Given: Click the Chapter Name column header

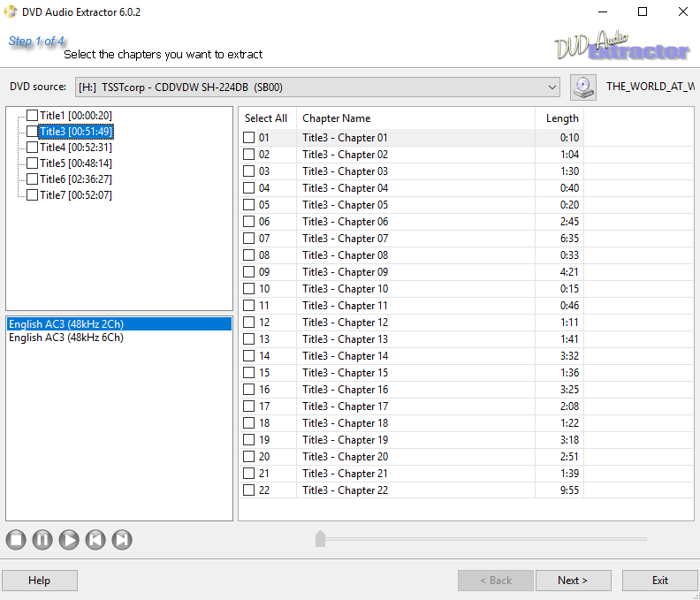Looking at the screenshot, I should click(x=415, y=118).
